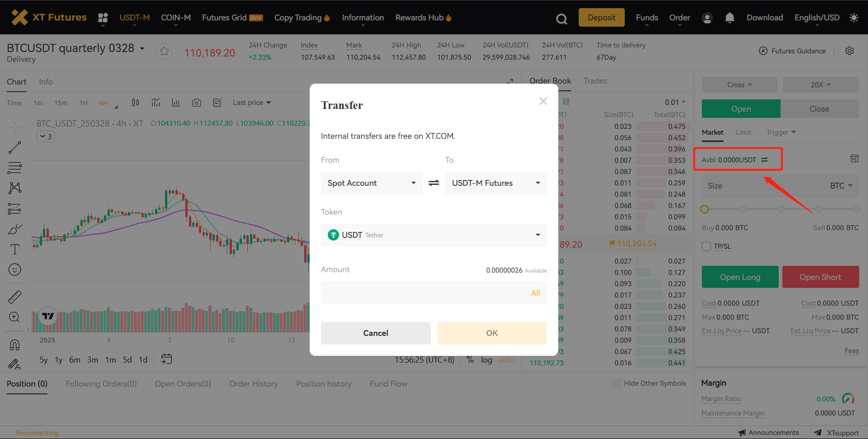The height and width of the screenshot is (439, 868).
Task: Open the Trigger order type dropdown
Action: pos(781,132)
